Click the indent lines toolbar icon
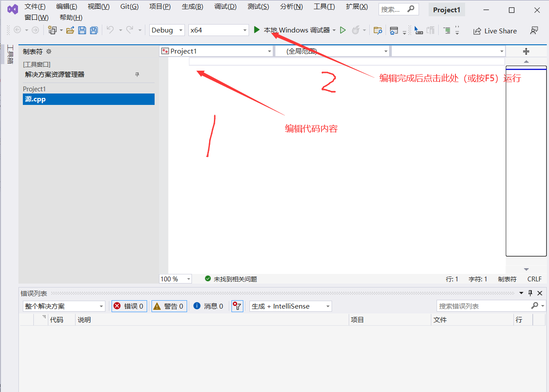 [x=447, y=30]
